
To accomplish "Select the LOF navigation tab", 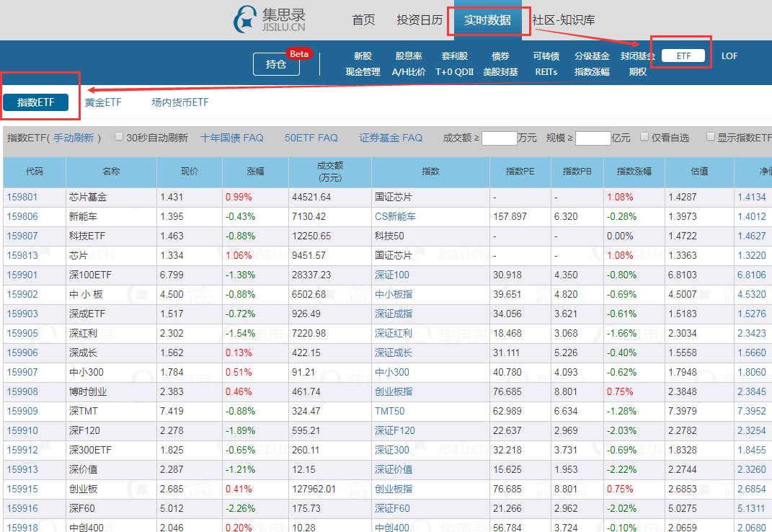I will click(x=730, y=56).
